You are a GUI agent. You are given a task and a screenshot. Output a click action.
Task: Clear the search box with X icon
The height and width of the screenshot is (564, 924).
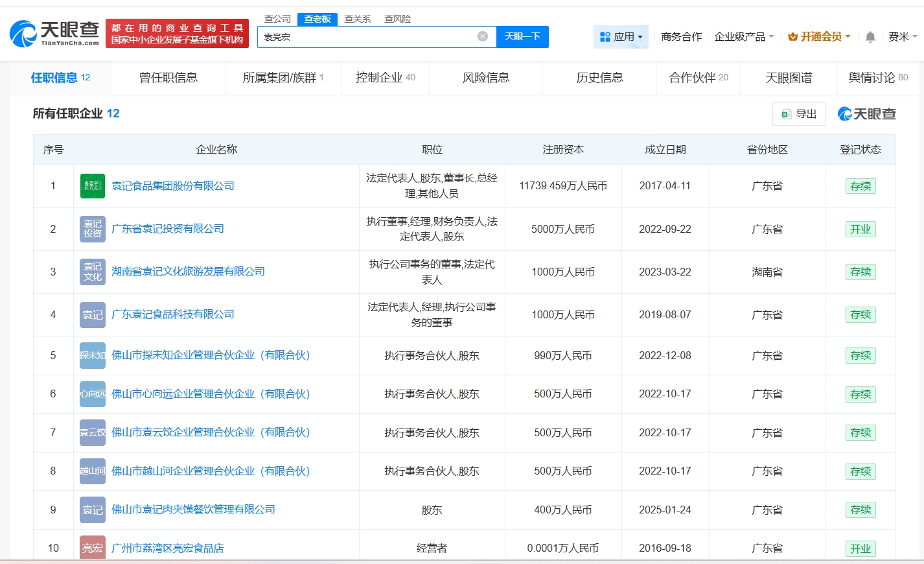coord(483,37)
